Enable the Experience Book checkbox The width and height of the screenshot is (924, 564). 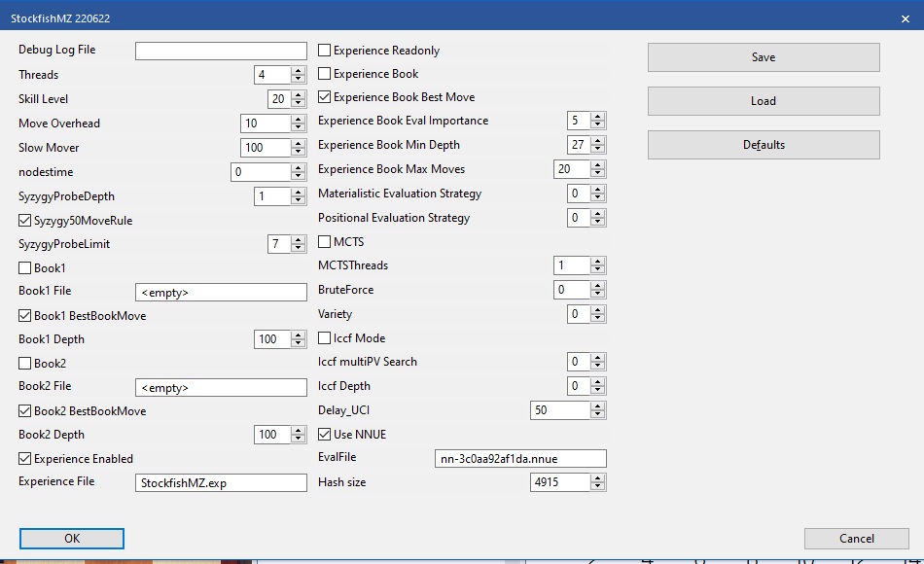[x=324, y=74]
